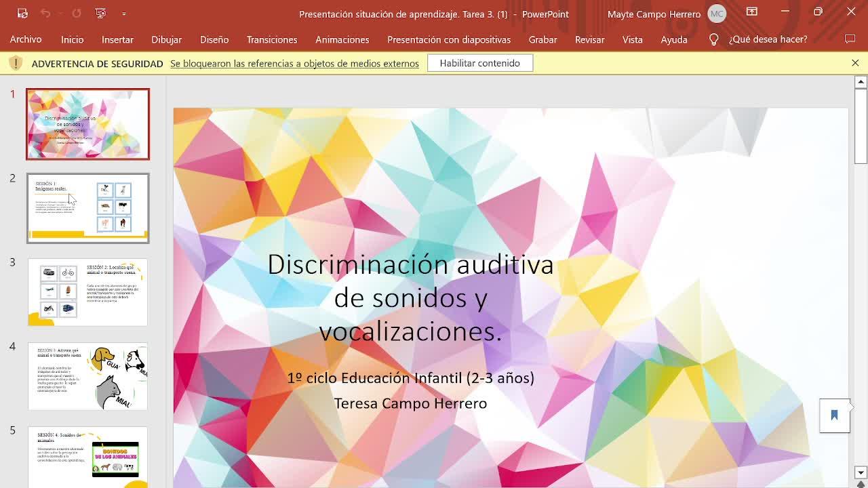Click 'Habilitar contenido' button
Screen dimensions: 868x488
coord(480,63)
